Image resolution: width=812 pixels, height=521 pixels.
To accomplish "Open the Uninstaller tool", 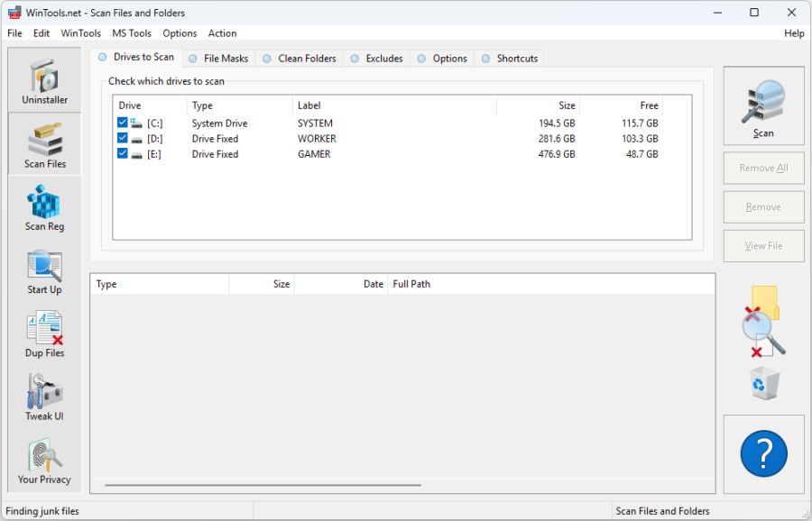I will click(44, 80).
